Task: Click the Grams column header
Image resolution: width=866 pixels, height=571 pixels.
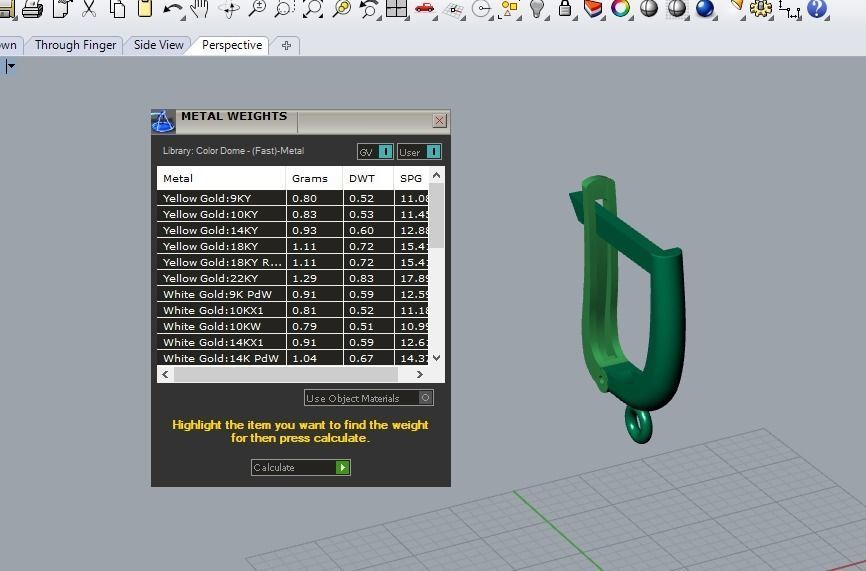Action: [314, 178]
